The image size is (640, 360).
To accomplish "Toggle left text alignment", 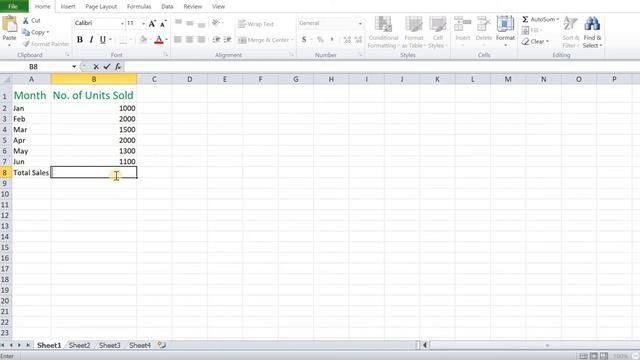I will click(178, 40).
